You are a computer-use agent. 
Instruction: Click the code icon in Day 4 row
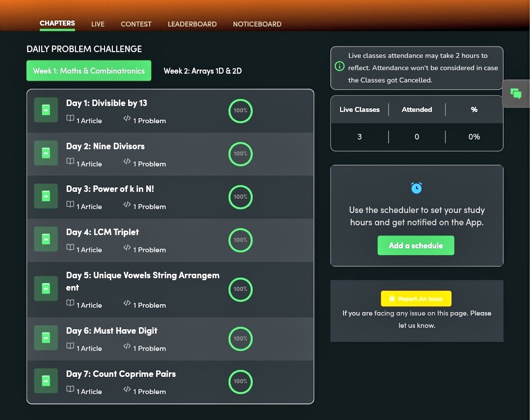(x=127, y=247)
